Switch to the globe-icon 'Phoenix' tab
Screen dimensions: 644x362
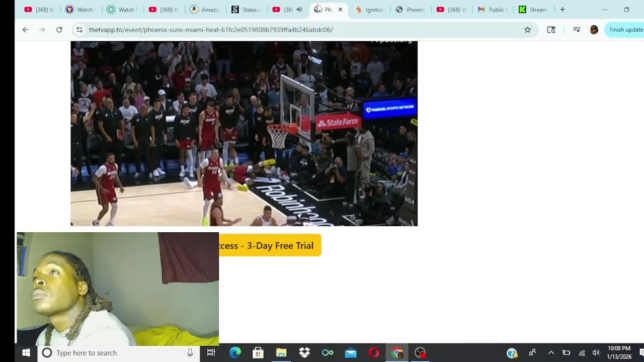coord(411,10)
